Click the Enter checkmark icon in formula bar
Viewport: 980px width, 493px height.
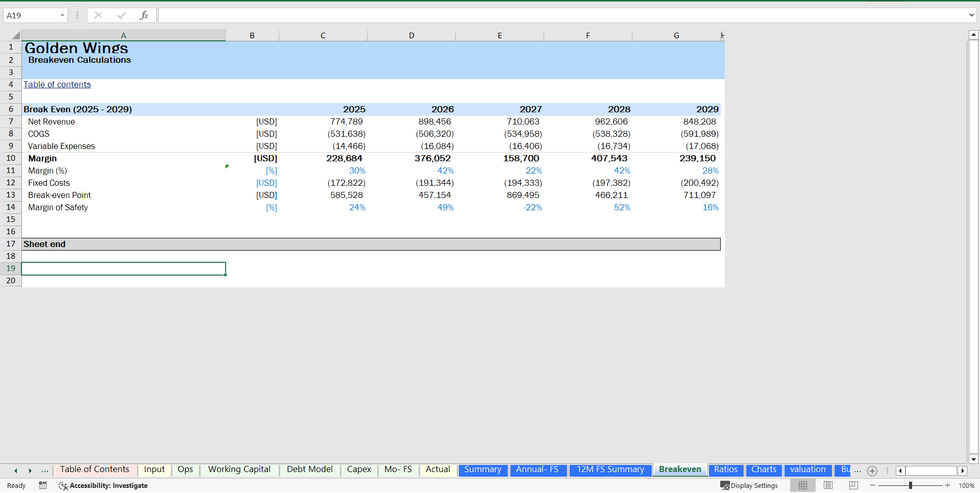[x=121, y=15]
